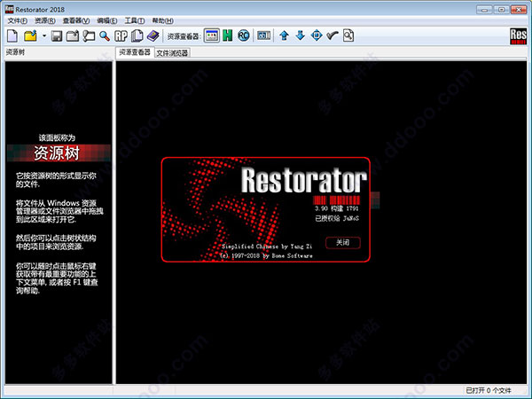
Task: Toggle the default resource view mode icon
Action: click(x=212, y=35)
